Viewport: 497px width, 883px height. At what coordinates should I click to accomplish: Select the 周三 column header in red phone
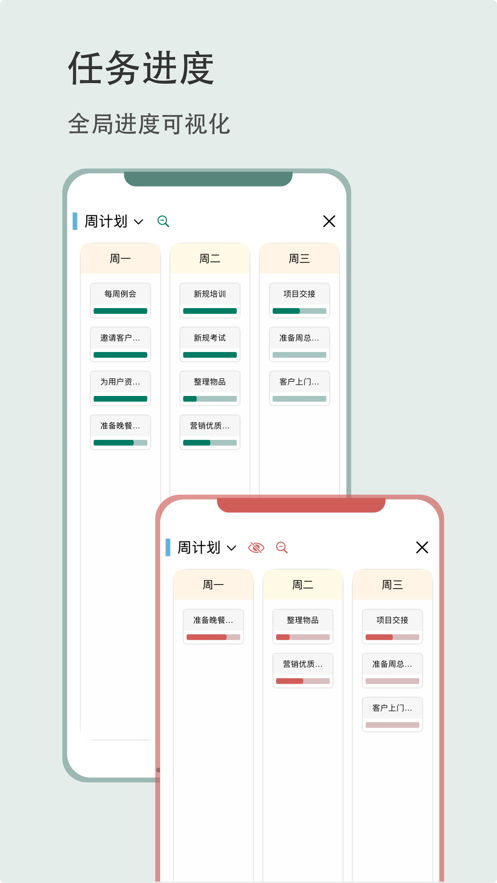(x=392, y=585)
